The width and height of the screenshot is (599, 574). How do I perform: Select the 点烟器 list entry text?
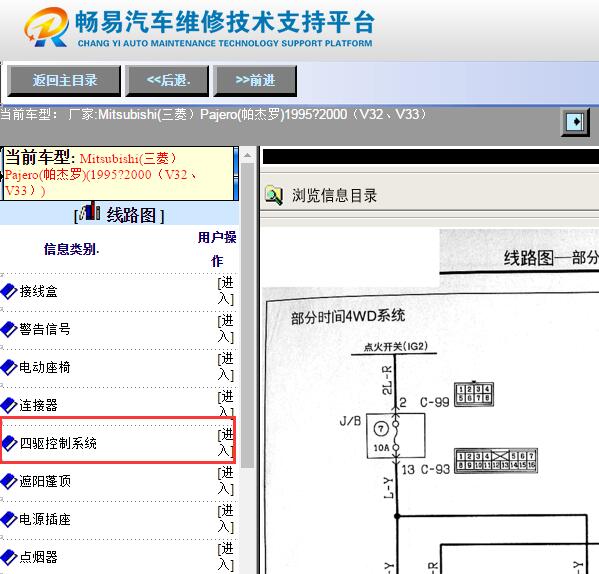click(39, 557)
